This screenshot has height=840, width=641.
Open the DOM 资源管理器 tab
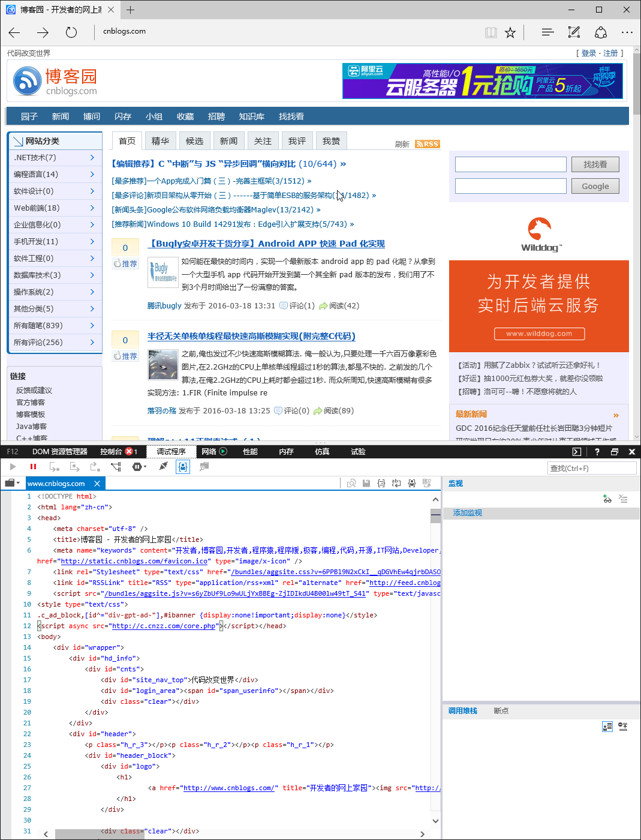tap(60, 452)
